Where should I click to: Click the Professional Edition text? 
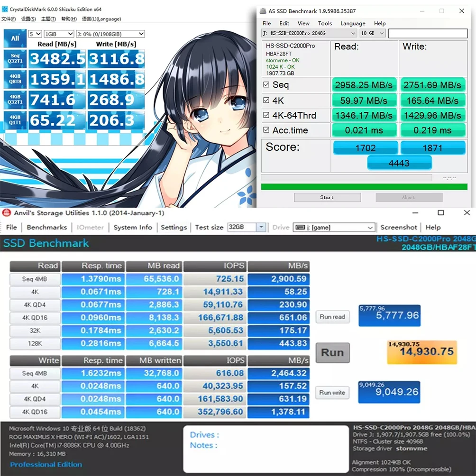point(46,464)
